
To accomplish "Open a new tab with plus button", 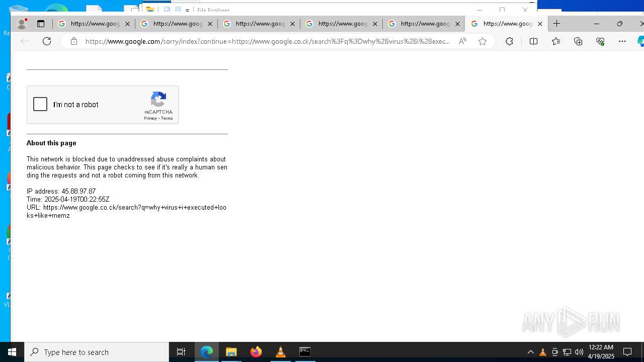I will [x=556, y=24].
